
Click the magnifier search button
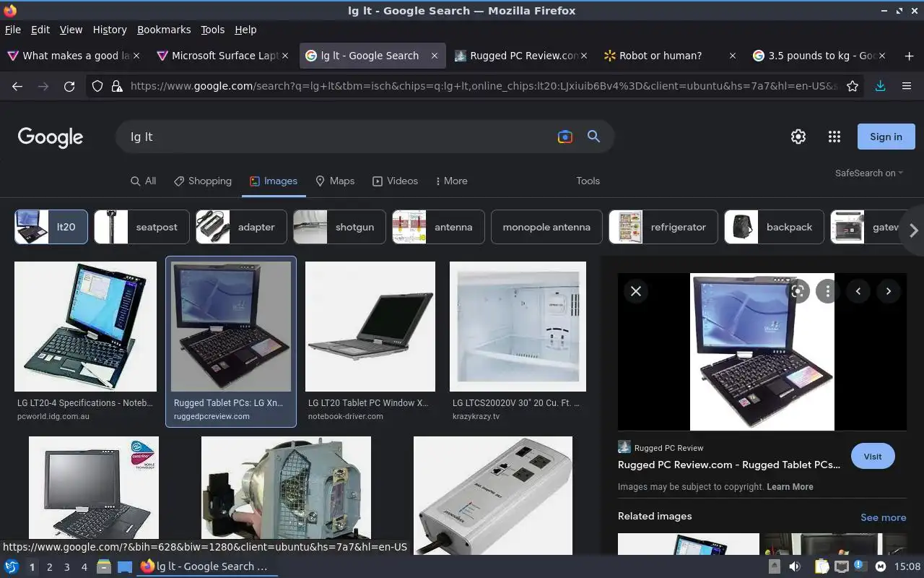[x=593, y=137]
